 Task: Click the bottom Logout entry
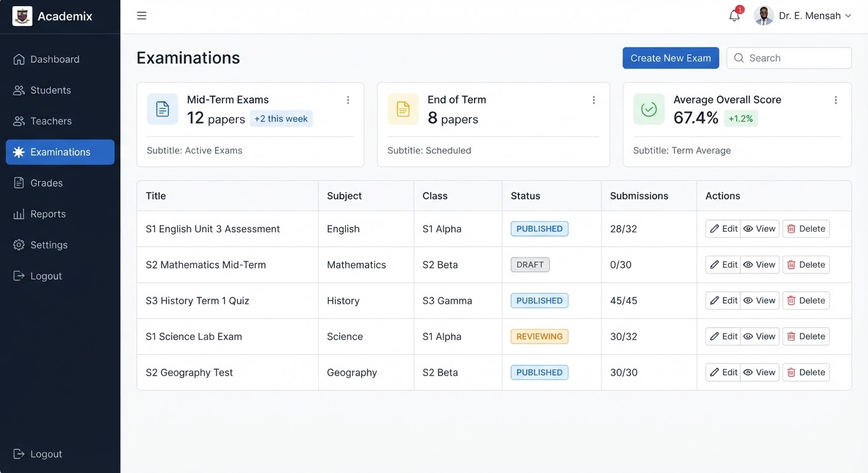click(60, 454)
